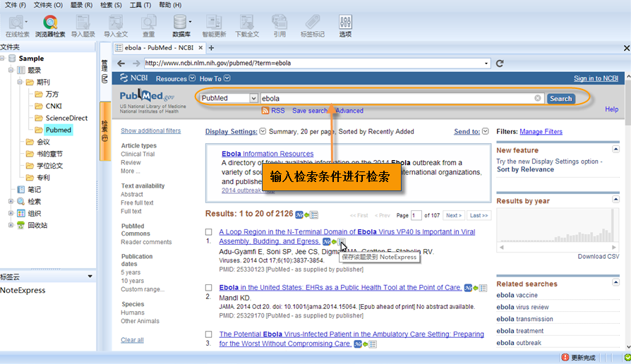The image size is (631, 364).
Task: Expand the 检索 tree node
Action: [x=11, y=201]
